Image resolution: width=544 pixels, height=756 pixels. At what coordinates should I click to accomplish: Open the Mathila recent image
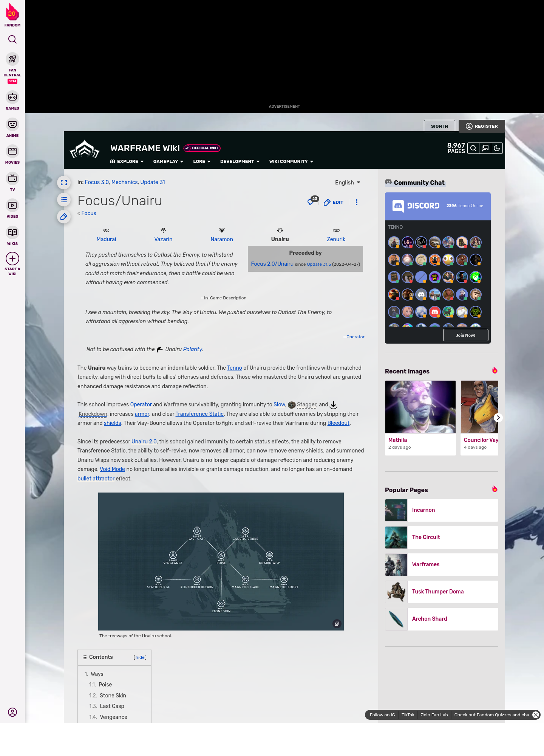[x=420, y=407]
